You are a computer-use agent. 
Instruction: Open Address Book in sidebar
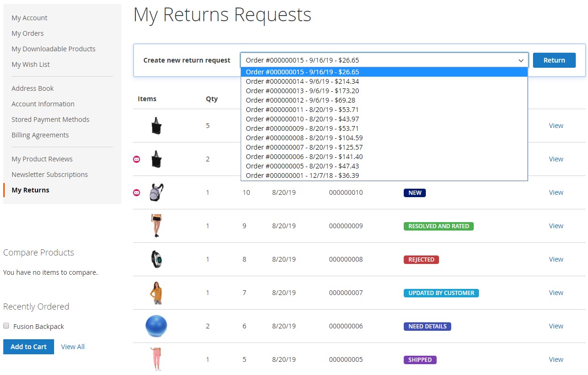coord(32,88)
